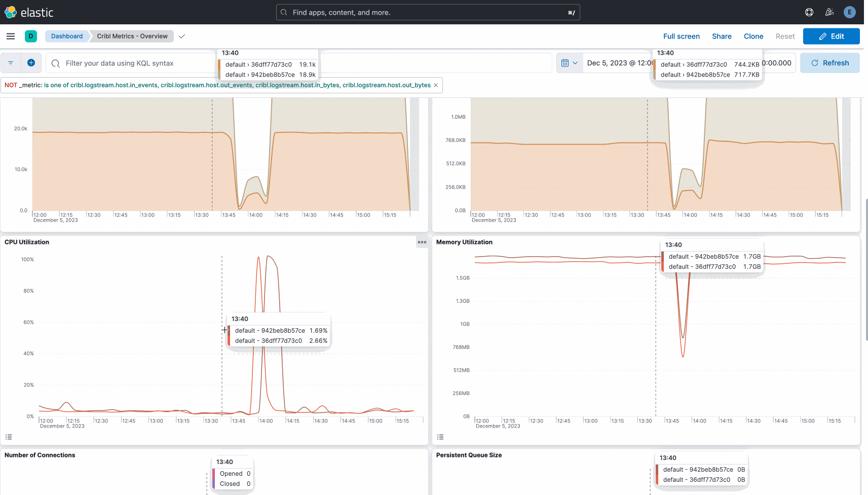
Task: Remove the NOT _metric filter pill
Action: click(435, 85)
